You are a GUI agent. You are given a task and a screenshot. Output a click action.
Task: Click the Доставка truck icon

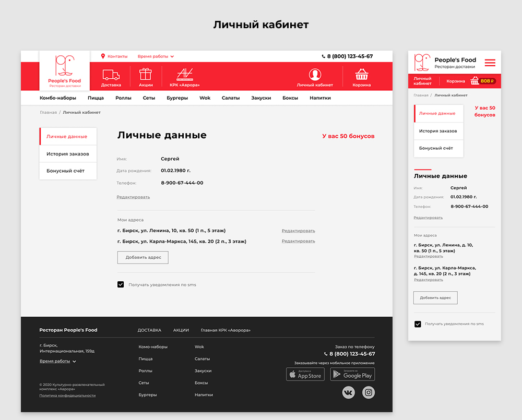111,75
